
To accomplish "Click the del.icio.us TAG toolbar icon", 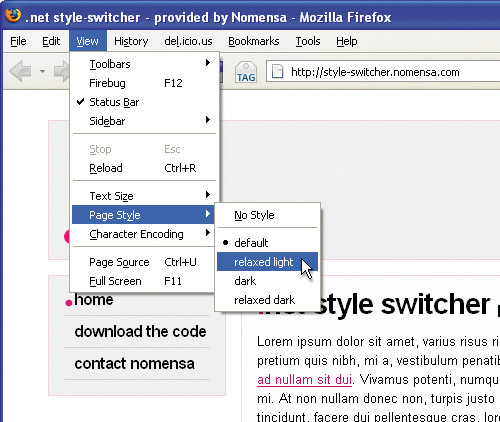I will [246, 72].
